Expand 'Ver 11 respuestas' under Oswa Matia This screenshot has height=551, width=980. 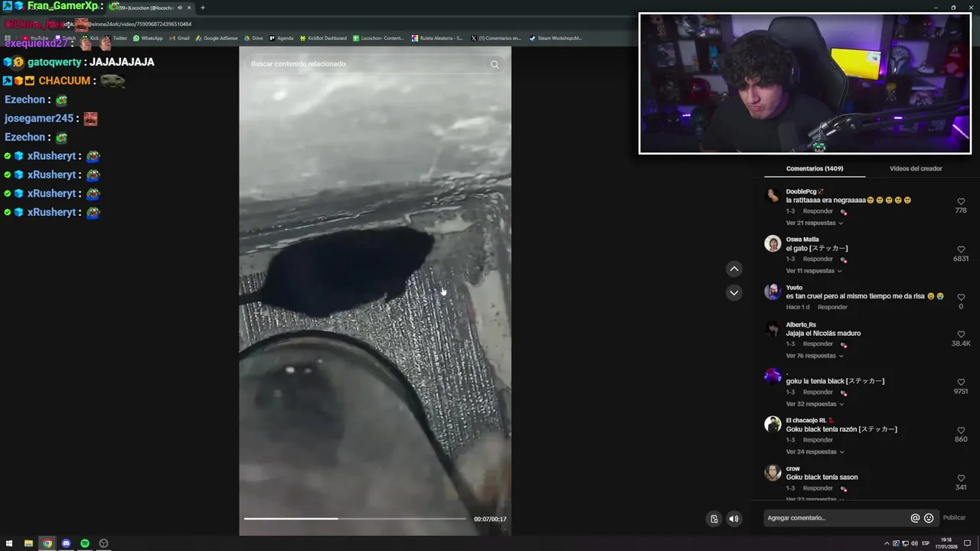click(814, 271)
